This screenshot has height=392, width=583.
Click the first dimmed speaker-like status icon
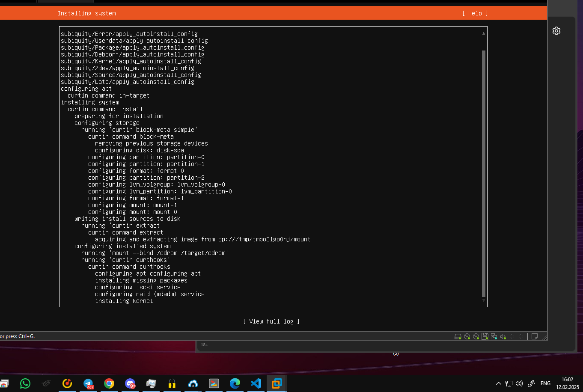pyautogui.click(x=512, y=336)
